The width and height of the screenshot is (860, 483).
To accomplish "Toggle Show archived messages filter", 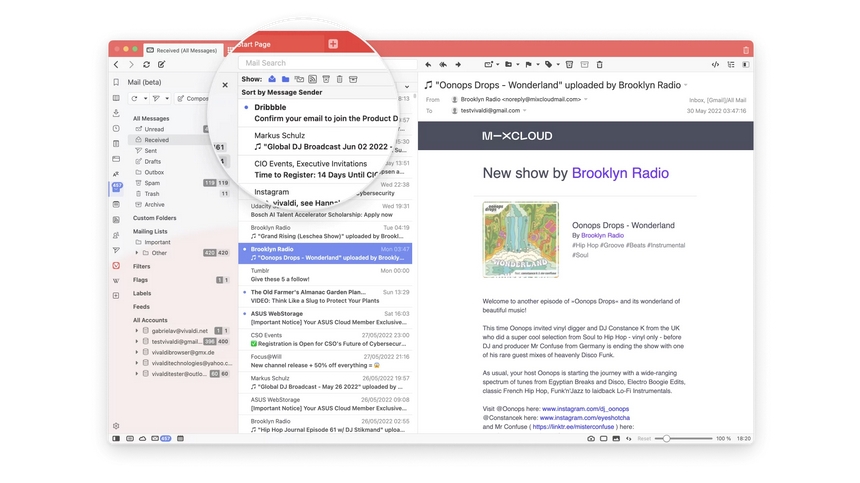I will point(353,79).
